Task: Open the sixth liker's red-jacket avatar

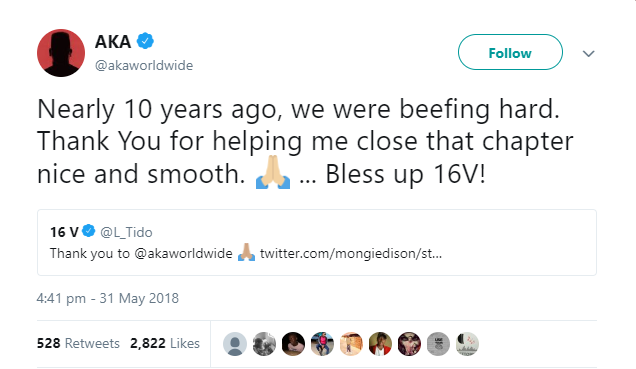Action: (x=380, y=344)
